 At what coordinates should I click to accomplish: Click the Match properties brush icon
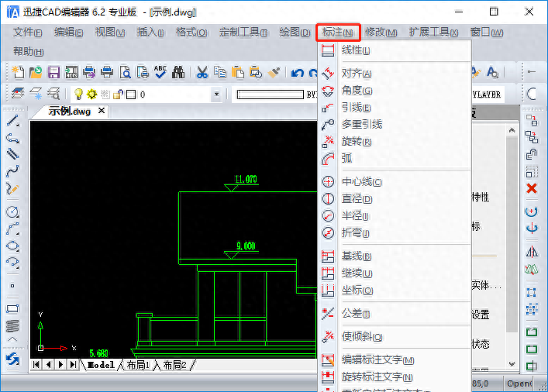coord(274,72)
